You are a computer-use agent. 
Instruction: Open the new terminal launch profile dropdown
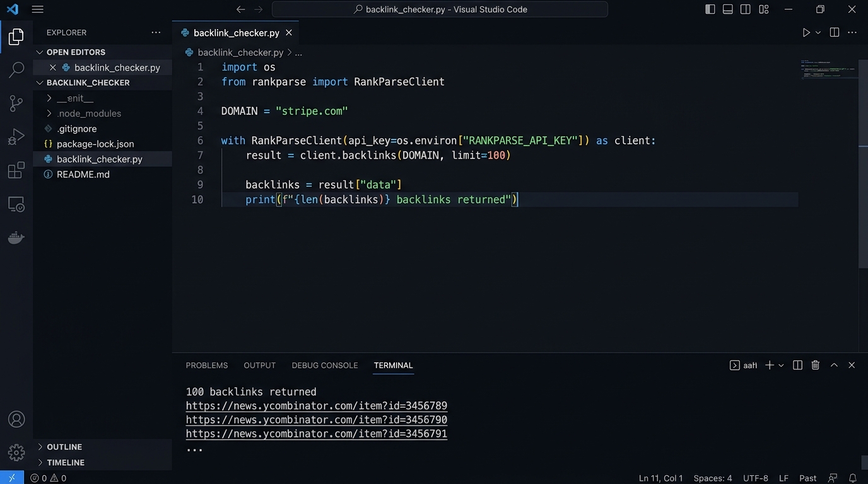coord(781,366)
